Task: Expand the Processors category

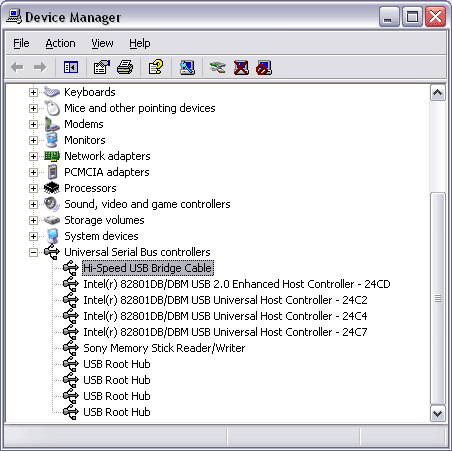Action: pyautogui.click(x=33, y=188)
